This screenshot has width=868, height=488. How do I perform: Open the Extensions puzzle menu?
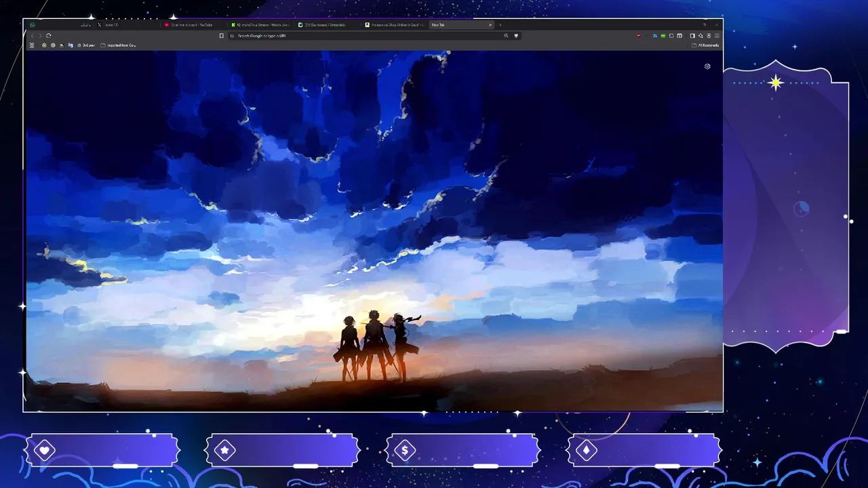coord(671,36)
